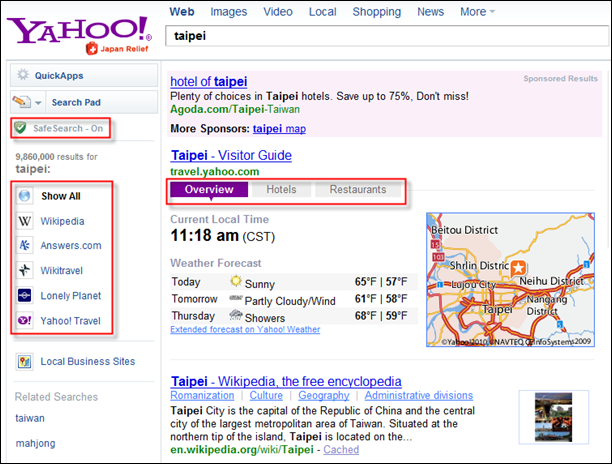612x464 pixels.
Task: Switch to the Local search tab
Action: tap(323, 12)
